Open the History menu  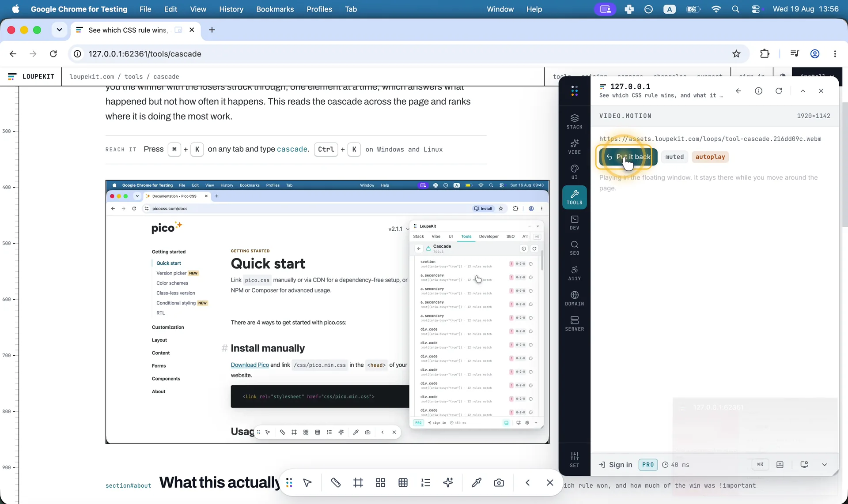coord(231,9)
